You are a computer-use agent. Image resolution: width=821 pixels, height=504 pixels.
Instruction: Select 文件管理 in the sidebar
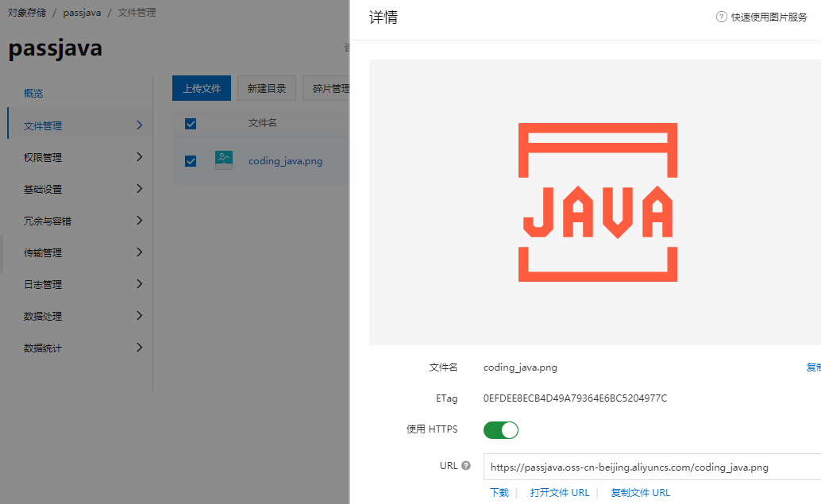(43, 125)
